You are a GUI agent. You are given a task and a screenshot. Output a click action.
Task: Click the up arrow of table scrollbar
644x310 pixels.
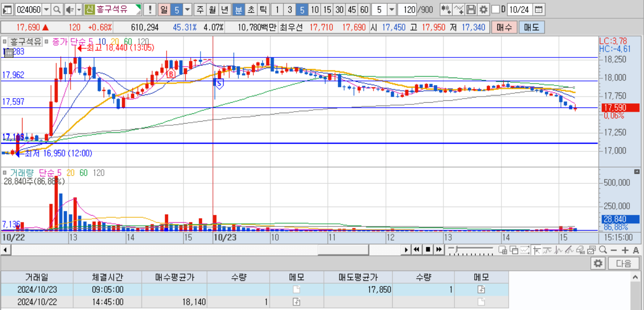tap(635, 277)
